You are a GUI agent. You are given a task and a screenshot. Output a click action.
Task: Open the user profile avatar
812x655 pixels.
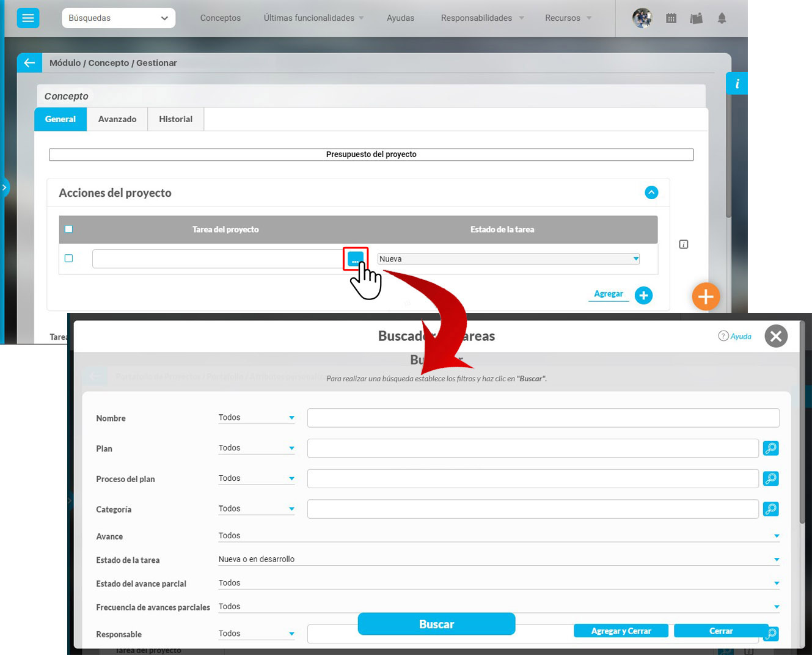coord(642,18)
